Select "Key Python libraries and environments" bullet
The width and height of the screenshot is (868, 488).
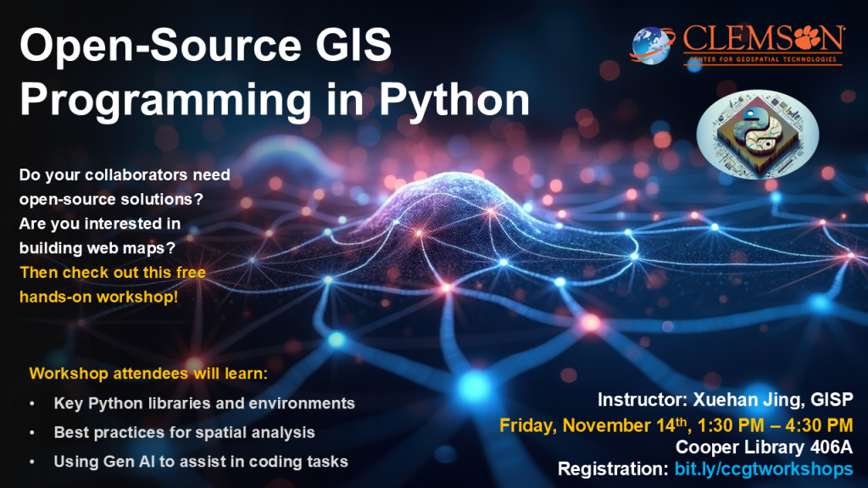click(x=203, y=403)
